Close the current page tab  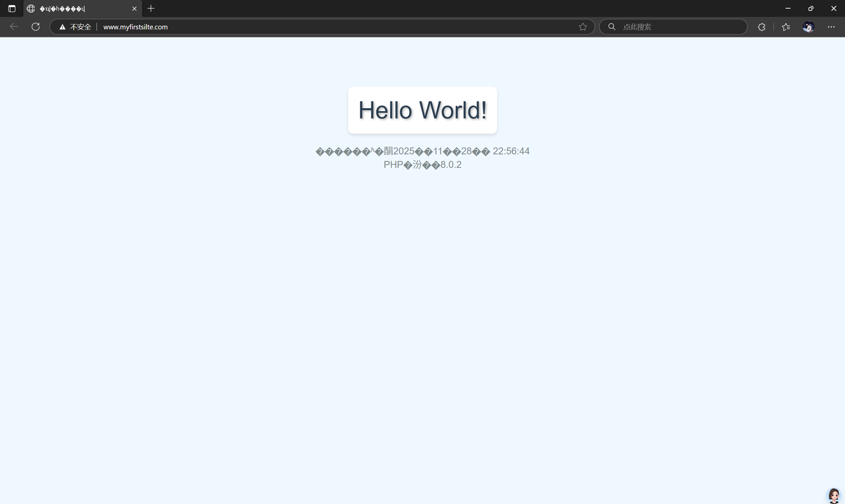[134, 9]
